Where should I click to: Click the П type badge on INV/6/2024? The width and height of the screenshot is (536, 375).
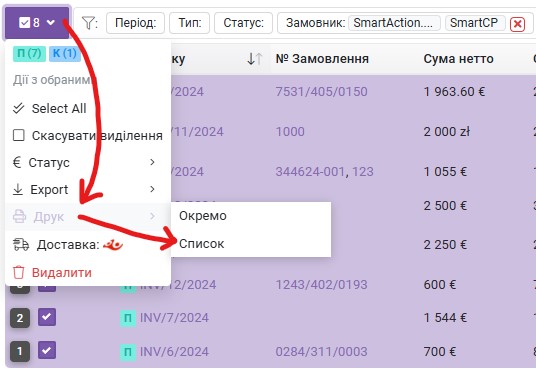128,352
